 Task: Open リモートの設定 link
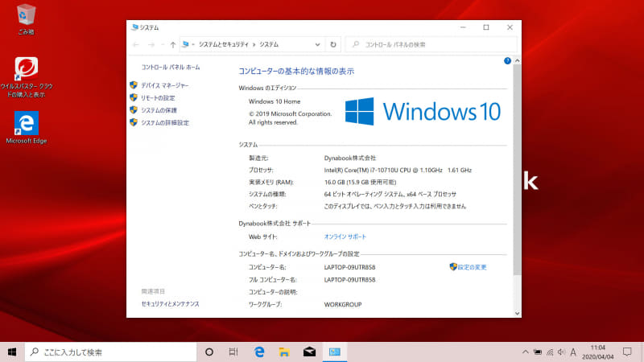[x=158, y=98]
